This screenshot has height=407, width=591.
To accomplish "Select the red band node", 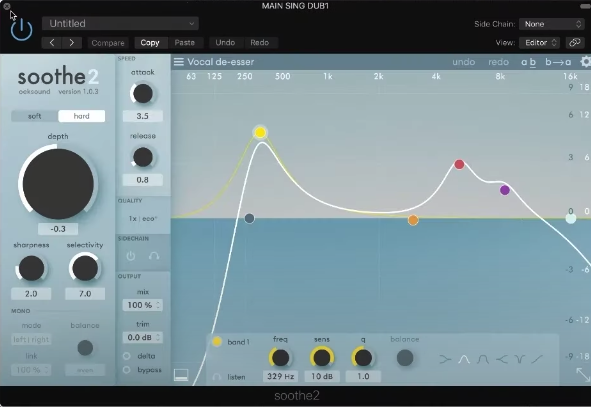I will click(x=459, y=164).
